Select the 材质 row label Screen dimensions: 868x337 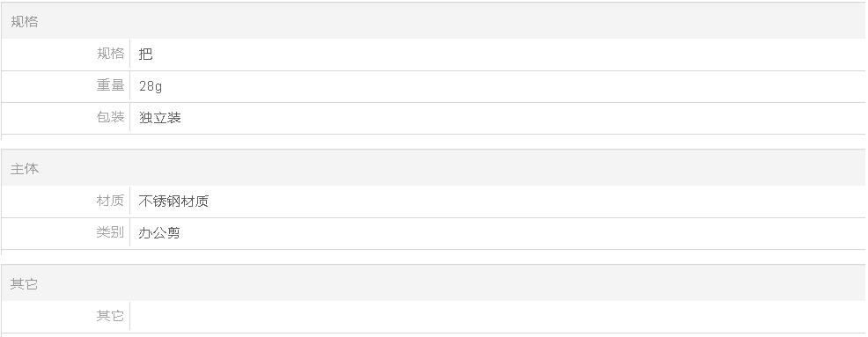tap(110, 201)
